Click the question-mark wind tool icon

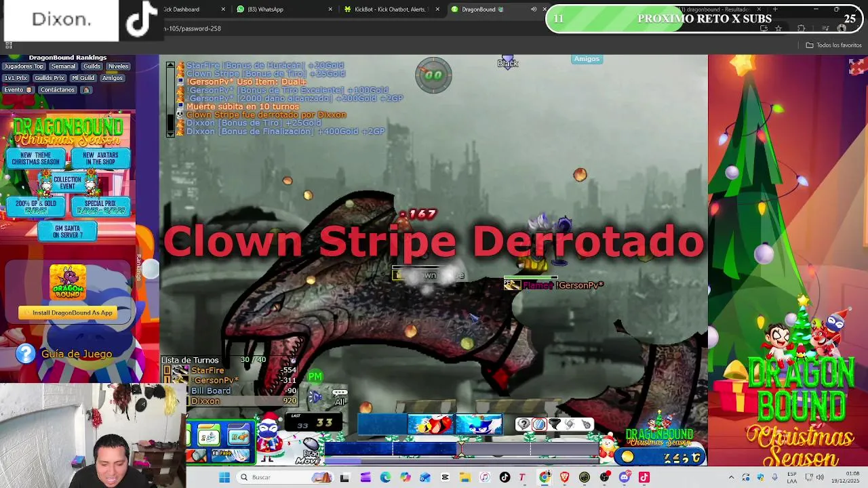pyautogui.click(x=523, y=424)
